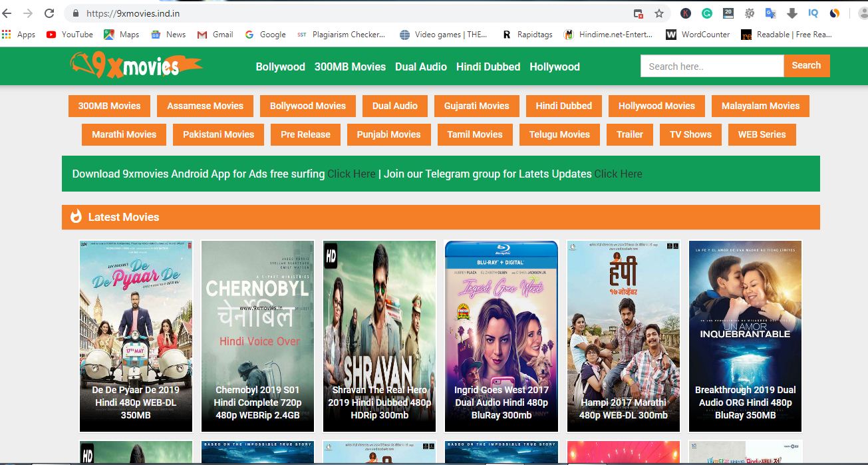Open the Maps bookmark
Viewport: 868px width, 465px height.
coord(122,35)
